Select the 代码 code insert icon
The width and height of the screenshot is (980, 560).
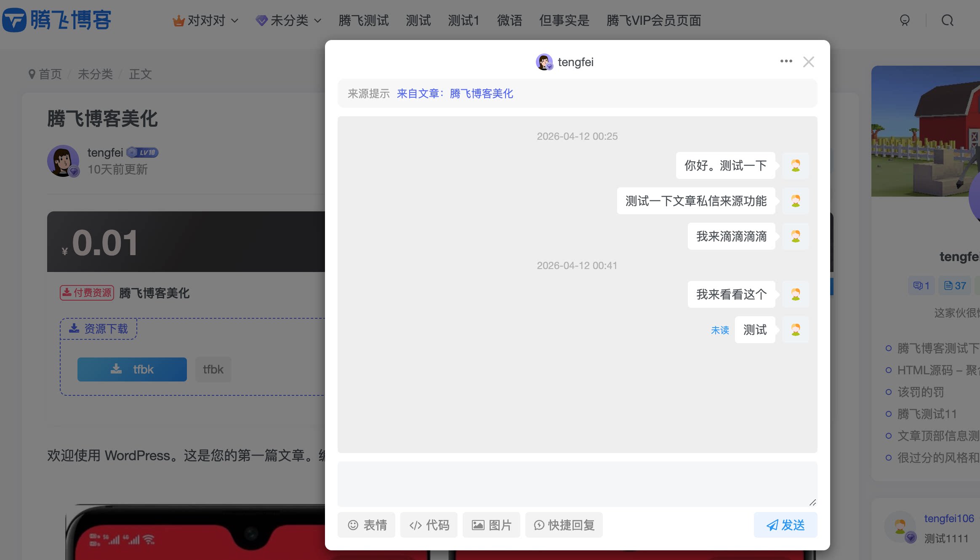click(x=428, y=525)
